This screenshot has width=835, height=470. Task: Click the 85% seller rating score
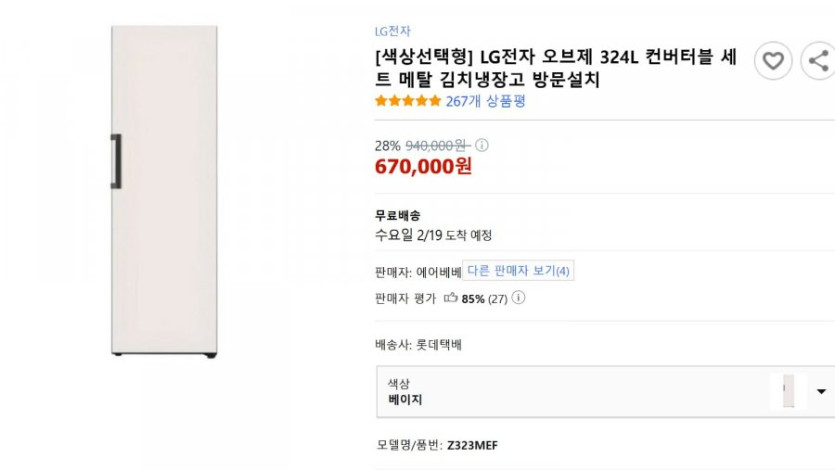[473, 298]
